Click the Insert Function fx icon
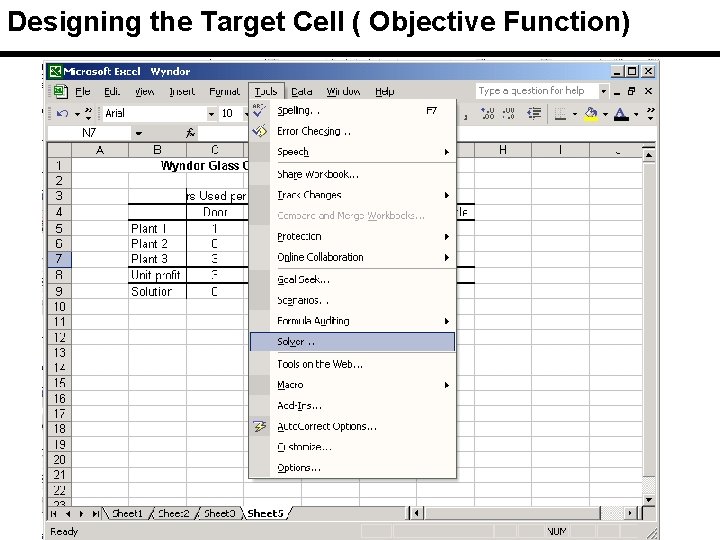Image resolution: width=720 pixels, height=540 pixels. [190, 133]
